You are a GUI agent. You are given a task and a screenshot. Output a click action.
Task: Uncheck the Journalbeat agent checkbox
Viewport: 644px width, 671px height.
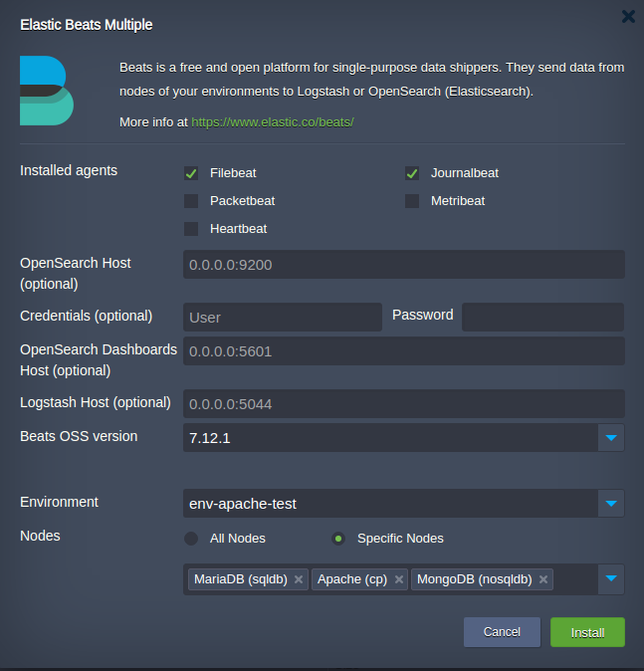point(412,173)
